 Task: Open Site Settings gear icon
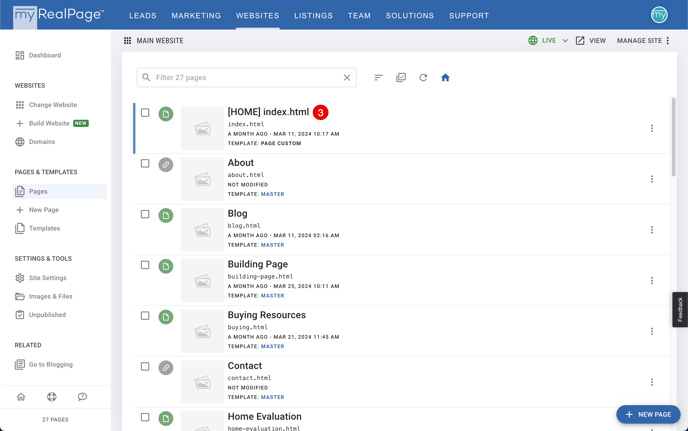[20, 278]
